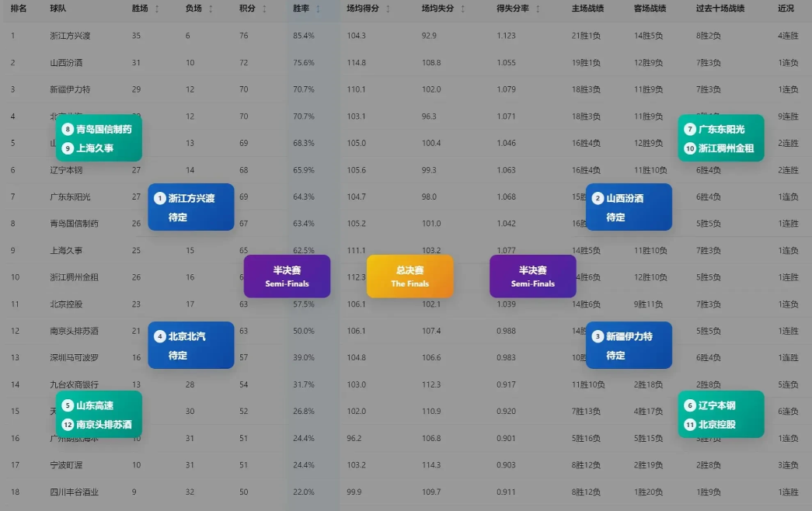The width and height of the screenshot is (812, 511).
Task: Sort table by 胜场 column arrow icon
Action: 157,9
